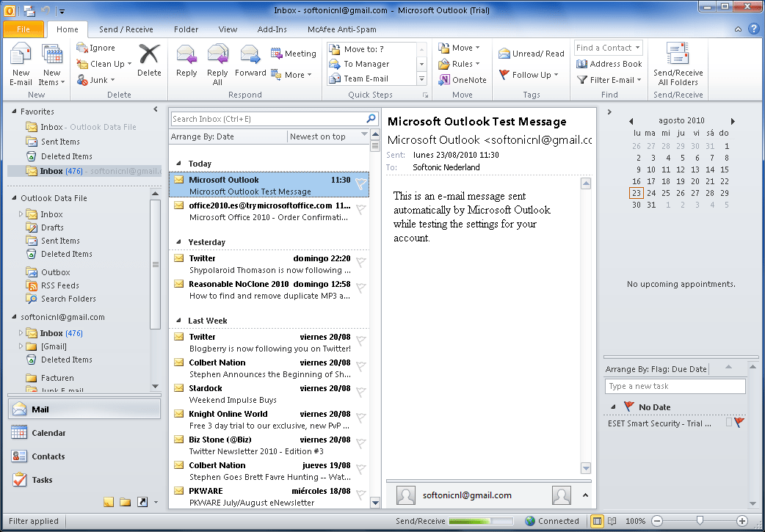Flag the Stardock Weekend Impulse Buys message
Image resolution: width=765 pixels, height=532 pixels.
(360, 392)
